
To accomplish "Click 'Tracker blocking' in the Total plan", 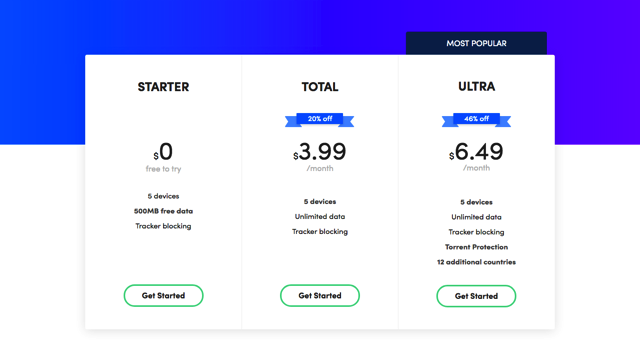I will [x=320, y=232].
